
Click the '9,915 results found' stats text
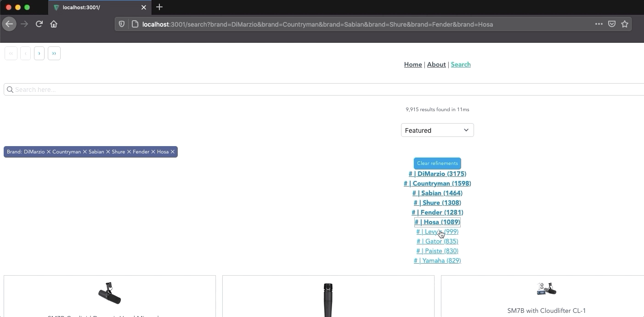pyautogui.click(x=437, y=109)
